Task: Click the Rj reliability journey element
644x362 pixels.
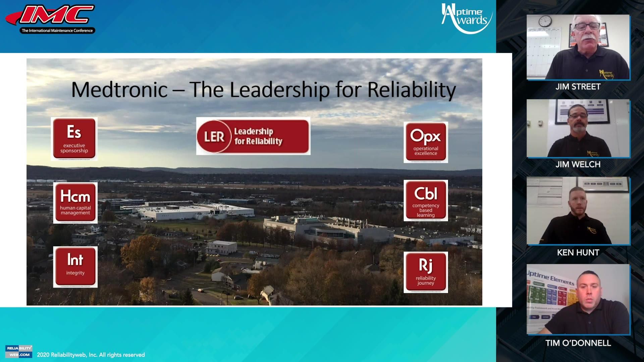Action: tap(425, 271)
